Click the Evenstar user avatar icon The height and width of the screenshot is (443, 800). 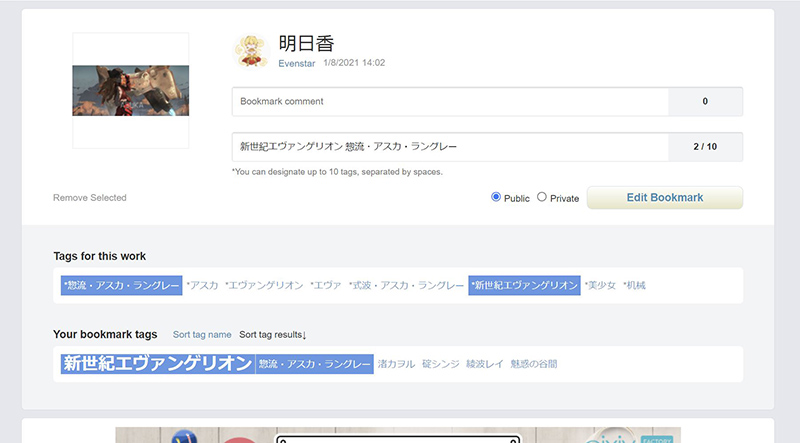(251, 52)
